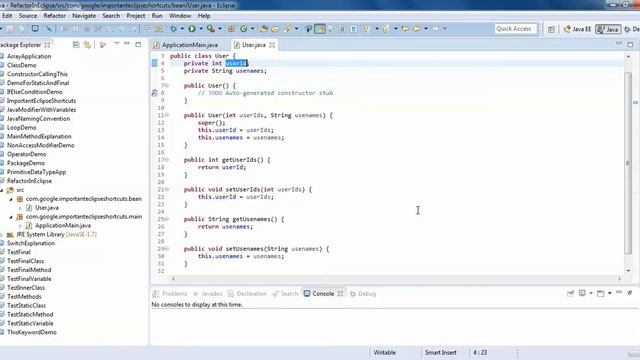
Task: Click the Smart Insert status bar entry
Action: pyautogui.click(x=440, y=353)
